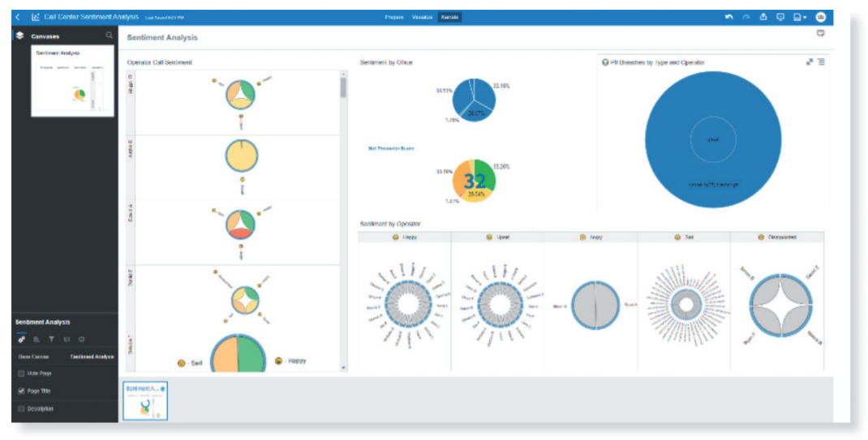Switch to the Visualize tab
This screenshot has width=868, height=440.
coord(422,17)
